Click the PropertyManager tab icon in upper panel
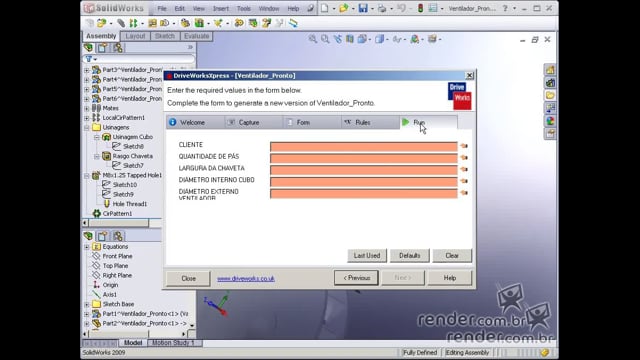640x360 pixels. (x=102, y=48)
